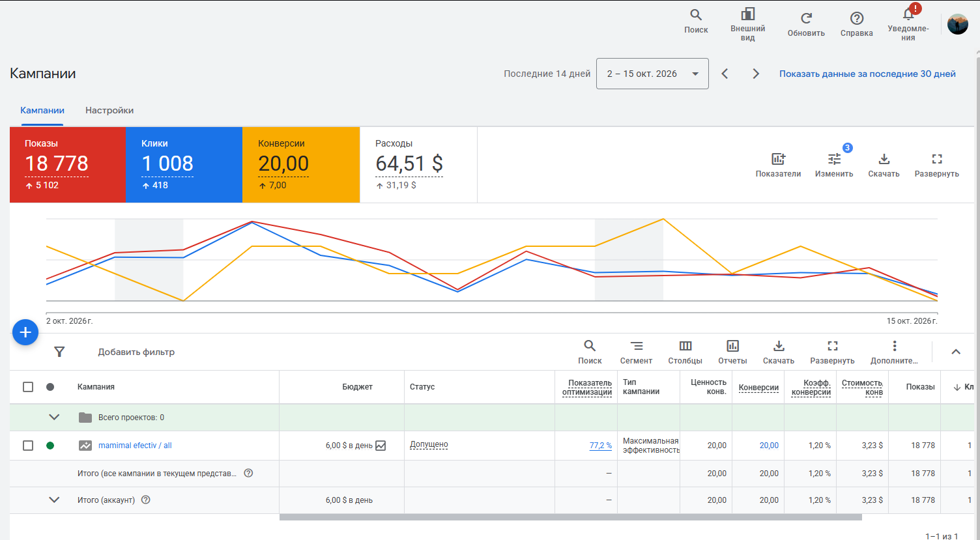Open the mamimal efectiv / all campaign link
Image resolution: width=980 pixels, height=540 pixels.
[135, 446]
